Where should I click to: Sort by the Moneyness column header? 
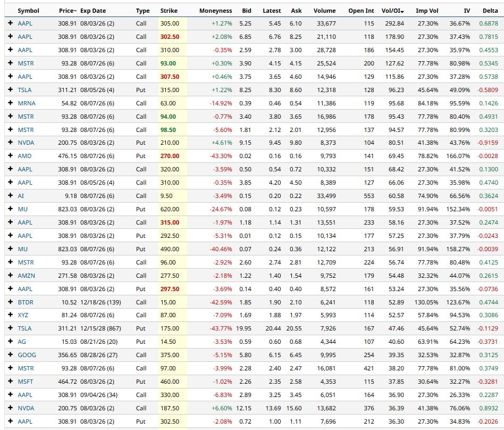(x=215, y=11)
